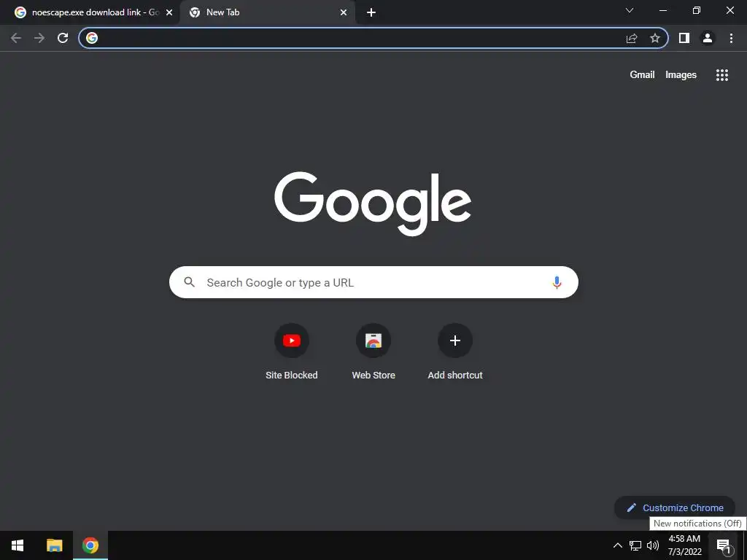Viewport: 747px width, 560px height.
Task: Minimize the Chrome window
Action: click(x=663, y=10)
